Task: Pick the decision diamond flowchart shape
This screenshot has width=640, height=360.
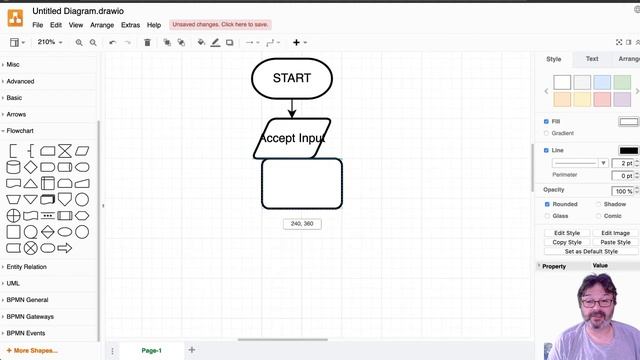Action: pos(31,167)
